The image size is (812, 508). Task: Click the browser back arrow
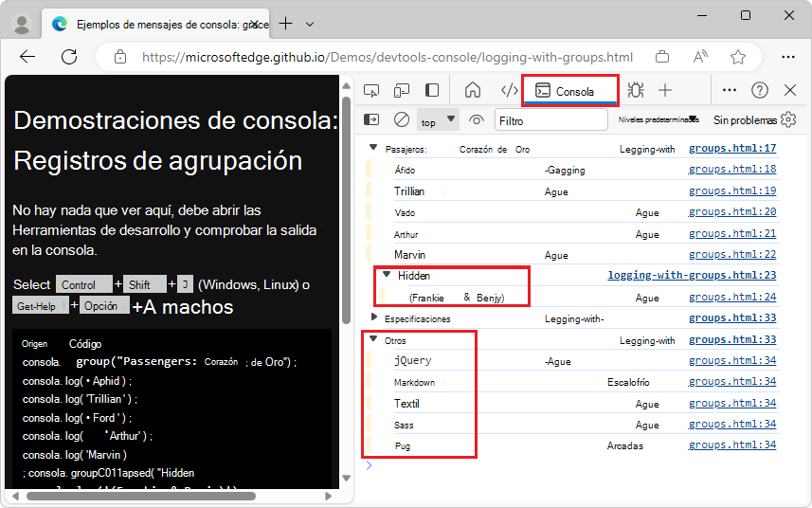pyautogui.click(x=27, y=57)
